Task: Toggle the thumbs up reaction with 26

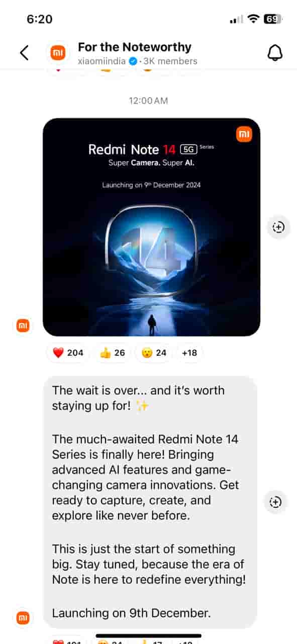Action: click(x=113, y=353)
